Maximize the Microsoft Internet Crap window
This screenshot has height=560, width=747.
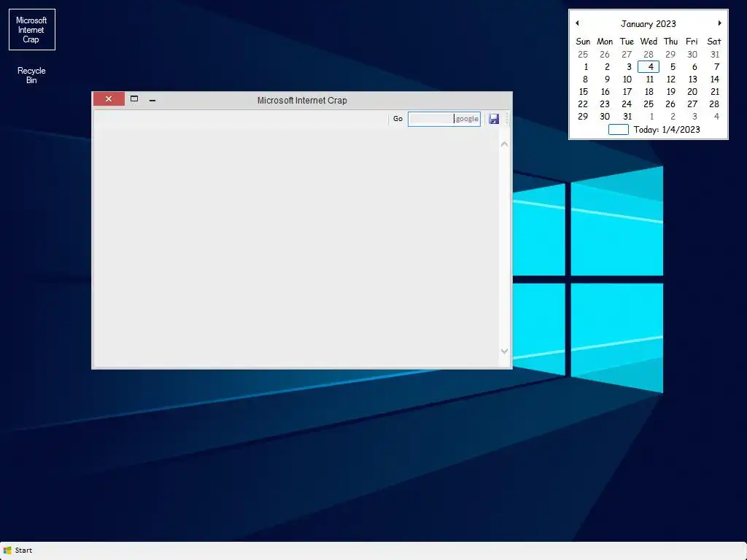134,99
